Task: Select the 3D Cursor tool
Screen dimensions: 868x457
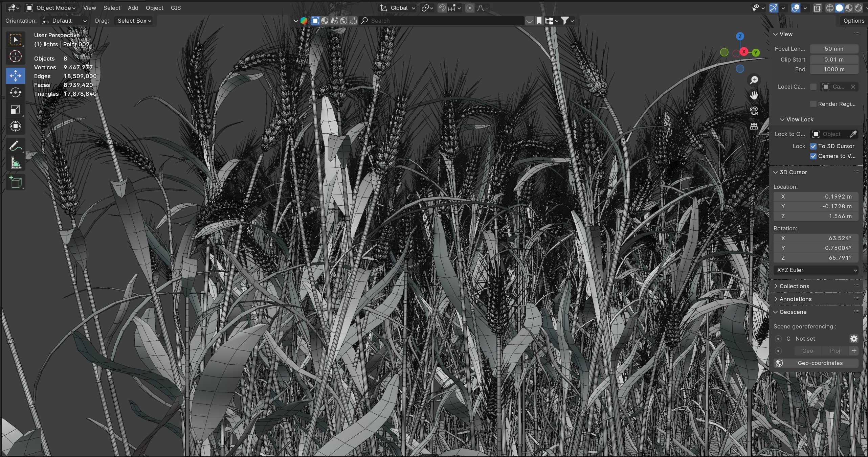Action: (x=15, y=56)
